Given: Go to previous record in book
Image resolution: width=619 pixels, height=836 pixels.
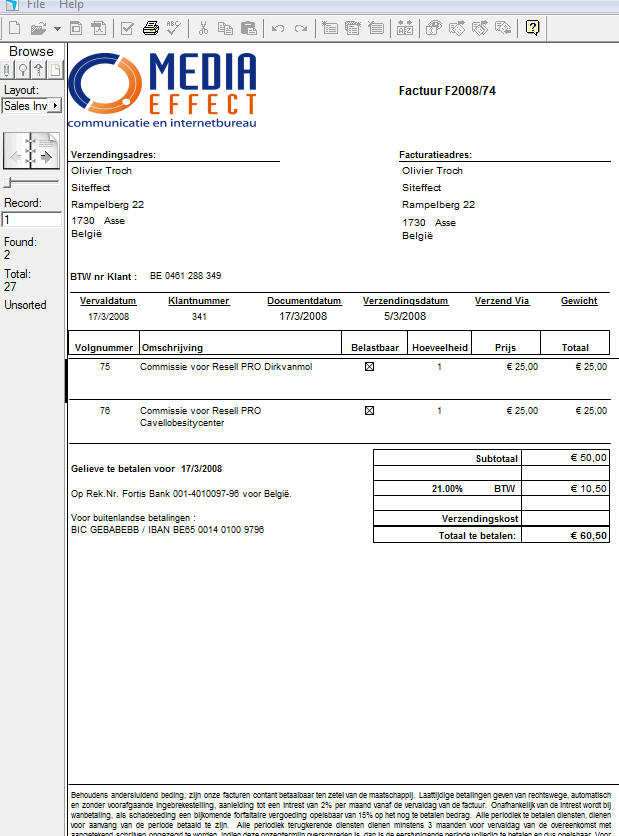Looking at the screenshot, I should click(x=16, y=157).
